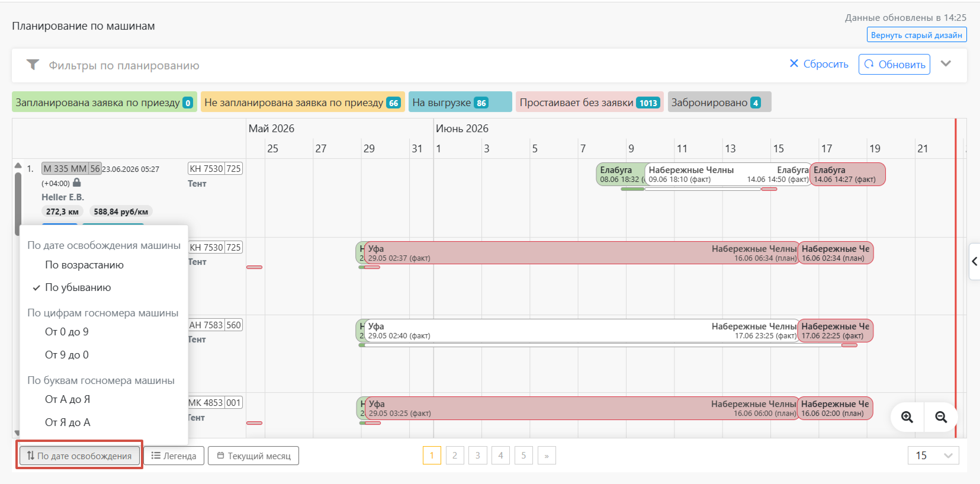Go to page 3 in the pagination
Screen dimensions: 980x484
tap(478, 456)
